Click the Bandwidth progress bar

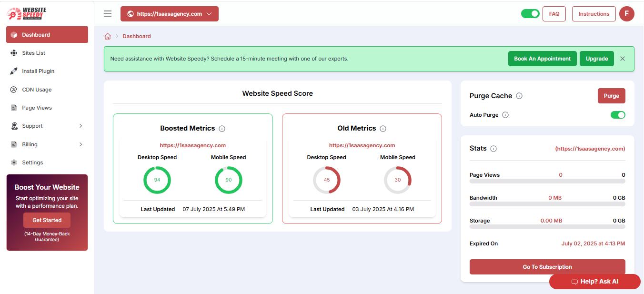coord(547,204)
